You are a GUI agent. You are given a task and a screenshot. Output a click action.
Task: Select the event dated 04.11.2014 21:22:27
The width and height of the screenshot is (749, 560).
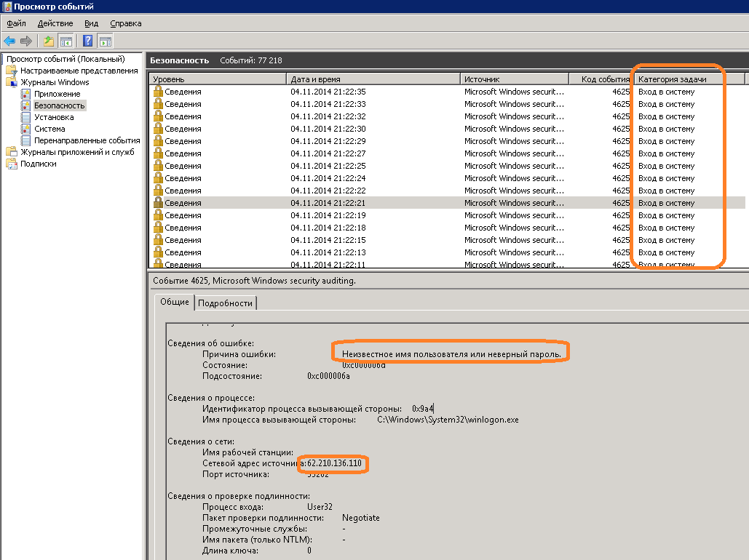tap(447, 153)
